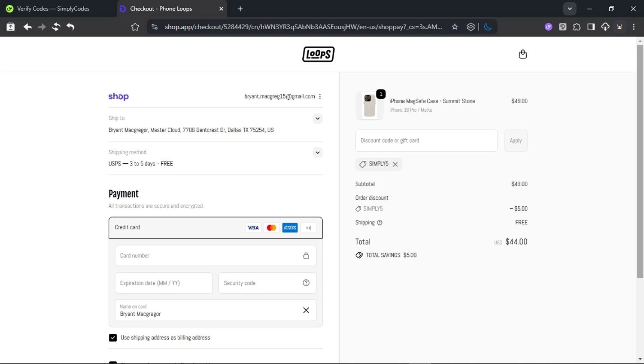Click the Shop Pay logo
Viewport: 644px width, 364px height.
pos(118,97)
